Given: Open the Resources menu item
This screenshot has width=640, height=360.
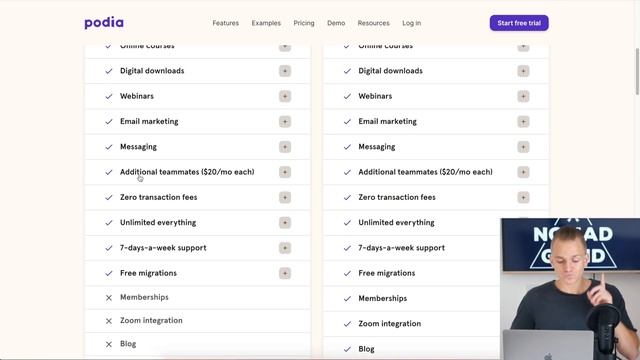Looking at the screenshot, I should coord(373,23).
